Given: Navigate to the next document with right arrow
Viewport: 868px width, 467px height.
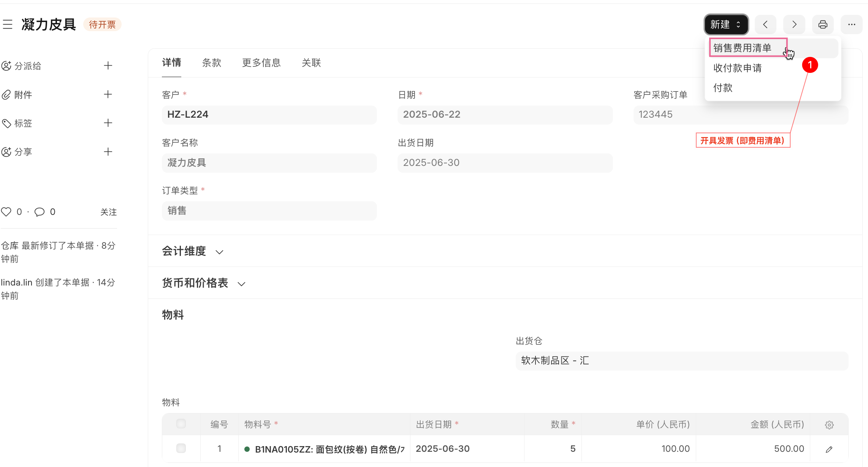Looking at the screenshot, I should [x=794, y=24].
